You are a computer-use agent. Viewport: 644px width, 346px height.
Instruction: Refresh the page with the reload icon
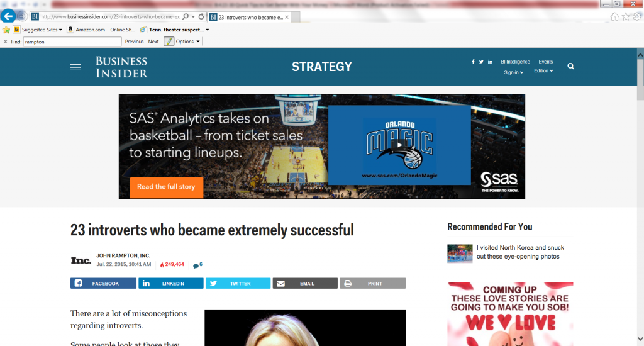(x=201, y=17)
